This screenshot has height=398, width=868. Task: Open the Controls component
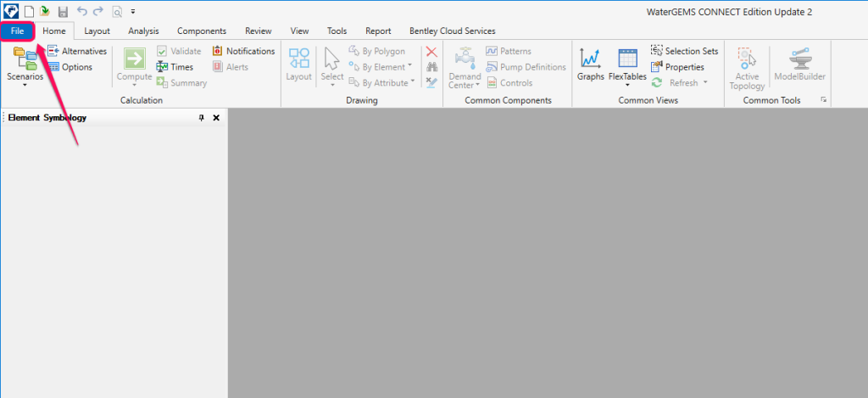tap(509, 83)
